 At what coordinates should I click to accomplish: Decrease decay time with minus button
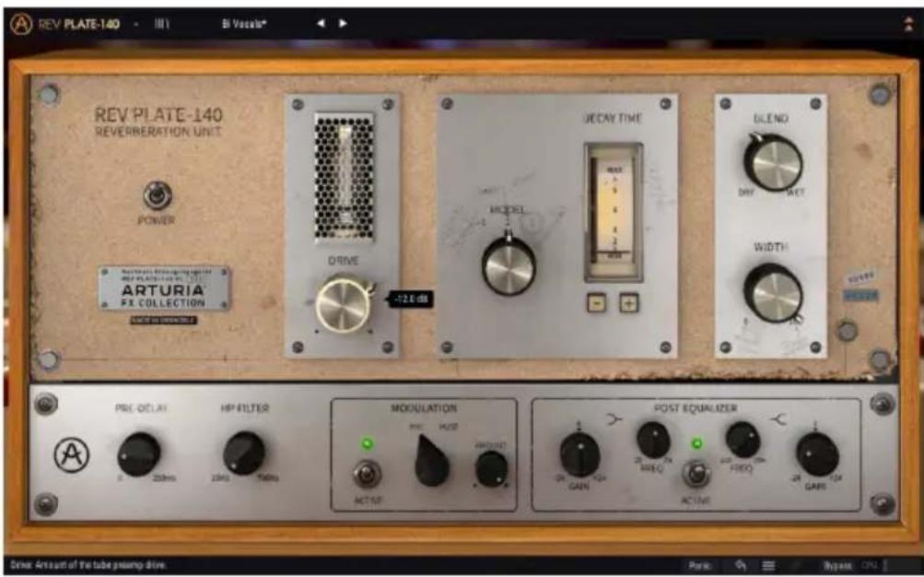[x=596, y=303]
